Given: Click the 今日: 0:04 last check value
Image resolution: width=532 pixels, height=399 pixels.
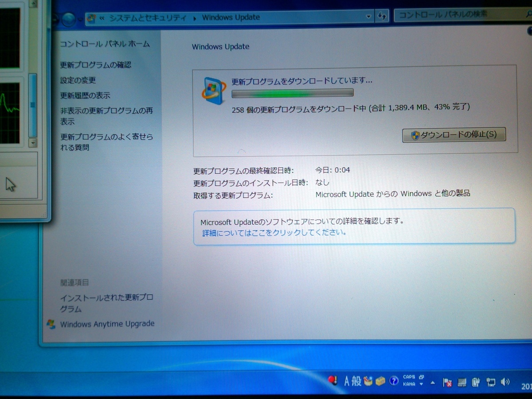Looking at the screenshot, I should (x=332, y=170).
